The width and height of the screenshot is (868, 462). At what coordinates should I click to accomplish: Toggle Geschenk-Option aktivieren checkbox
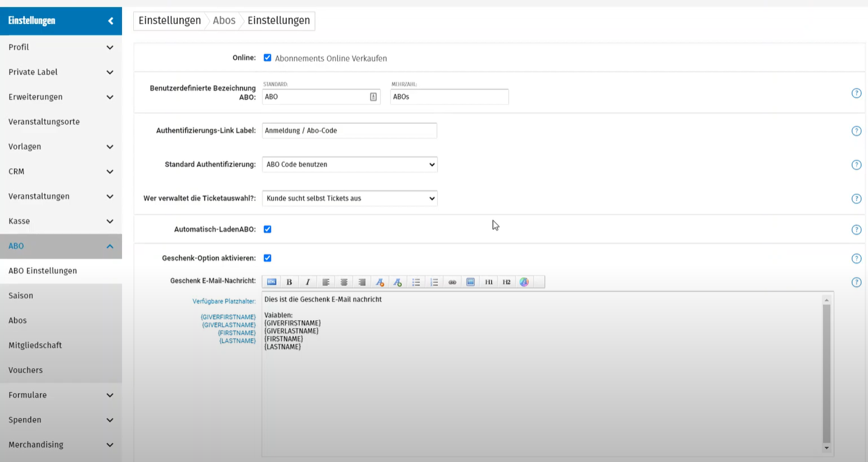(x=267, y=258)
